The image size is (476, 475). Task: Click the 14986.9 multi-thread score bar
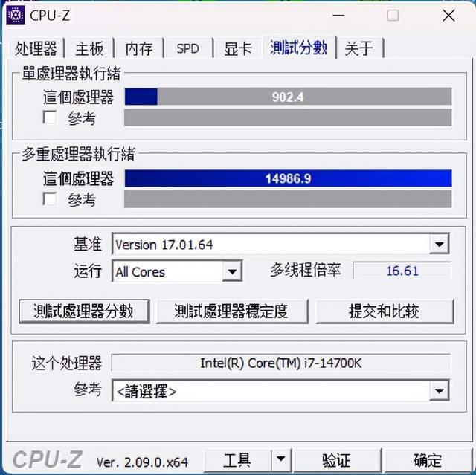point(288,178)
